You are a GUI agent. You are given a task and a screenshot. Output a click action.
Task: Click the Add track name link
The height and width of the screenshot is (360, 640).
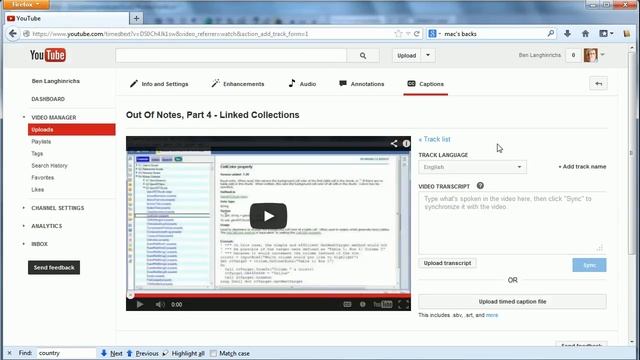(582, 167)
